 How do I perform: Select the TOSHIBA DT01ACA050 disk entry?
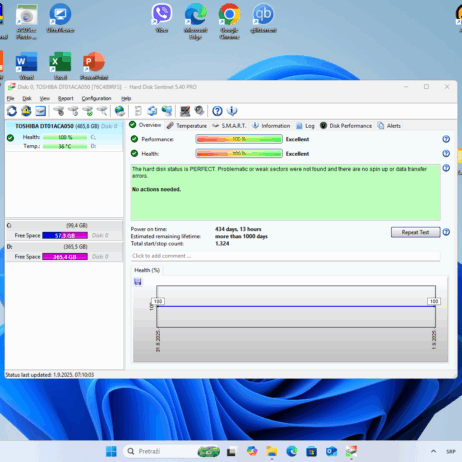click(64, 136)
